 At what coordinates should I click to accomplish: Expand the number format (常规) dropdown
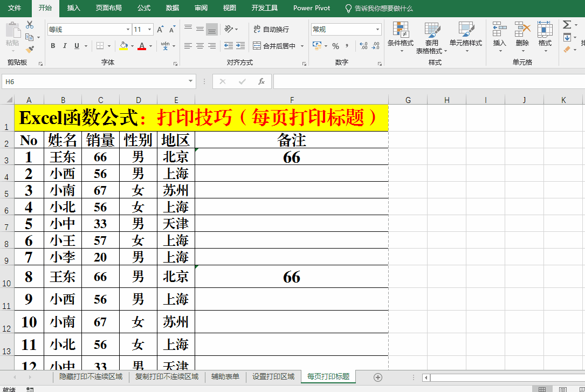pos(377,30)
